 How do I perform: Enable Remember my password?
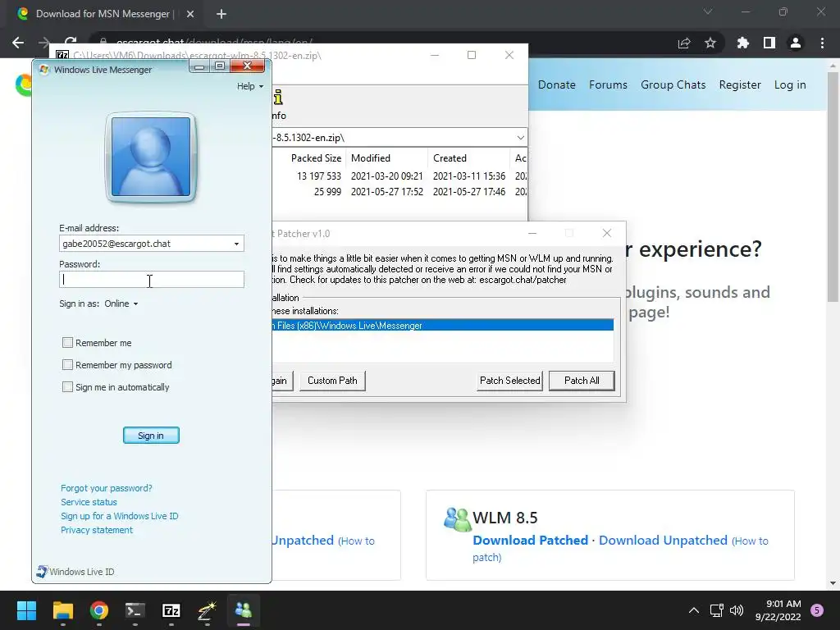(x=67, y=365)
